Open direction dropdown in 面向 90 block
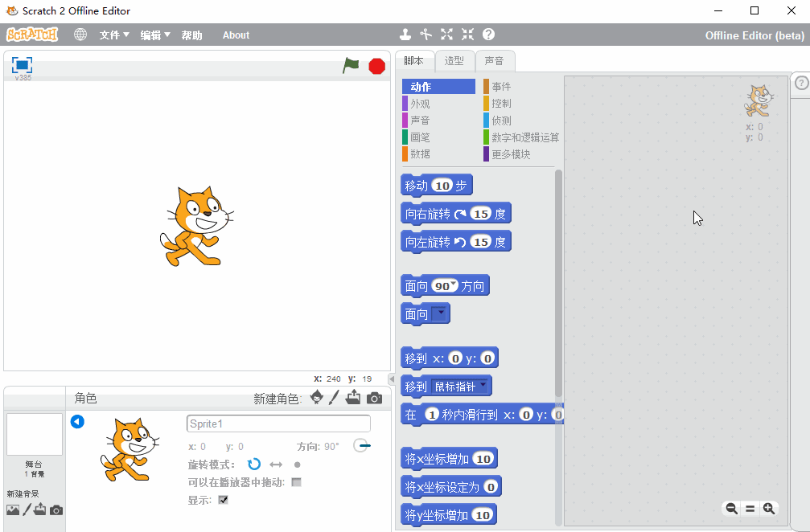Image resolution: width=810 pixels, height=532 pixels. coord(454,284)
